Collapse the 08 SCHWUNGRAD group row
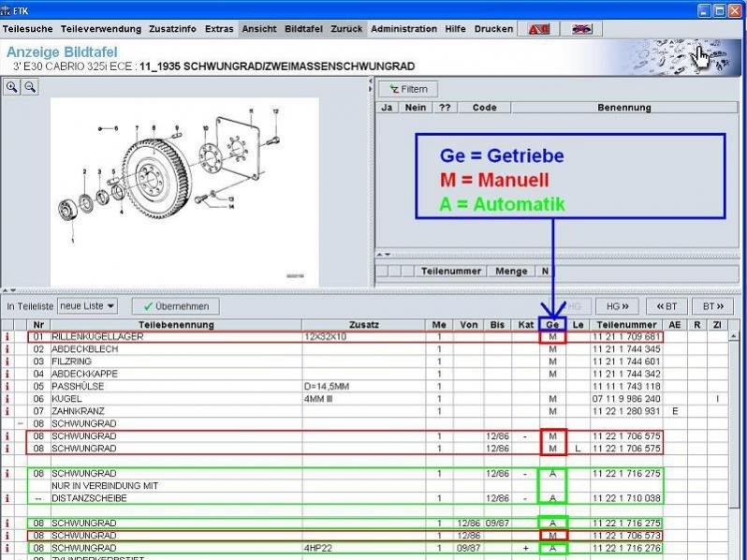This screenshot has width=747, height=560. (x=21, y=424)
